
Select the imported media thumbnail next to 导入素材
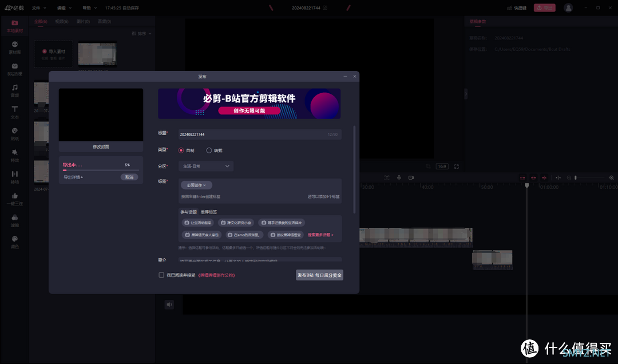pyautogui.click(x=97, y=54)
